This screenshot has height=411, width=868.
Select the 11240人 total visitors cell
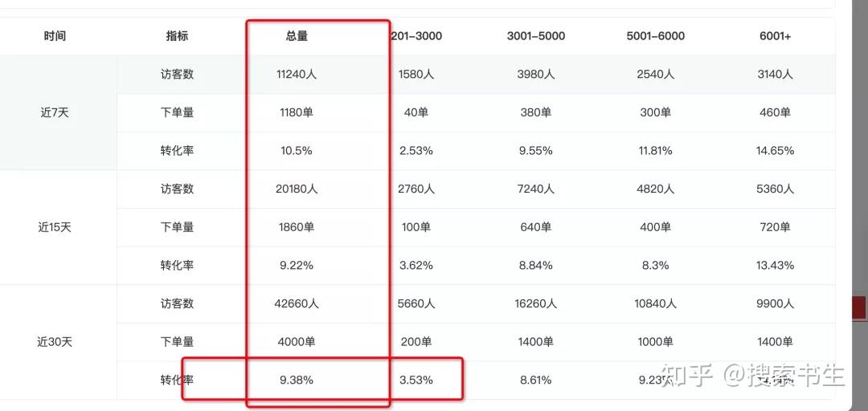(297, 74)
